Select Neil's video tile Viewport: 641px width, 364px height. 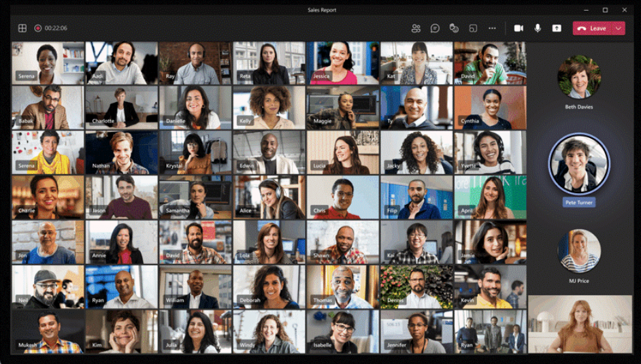tap(48, 287)
